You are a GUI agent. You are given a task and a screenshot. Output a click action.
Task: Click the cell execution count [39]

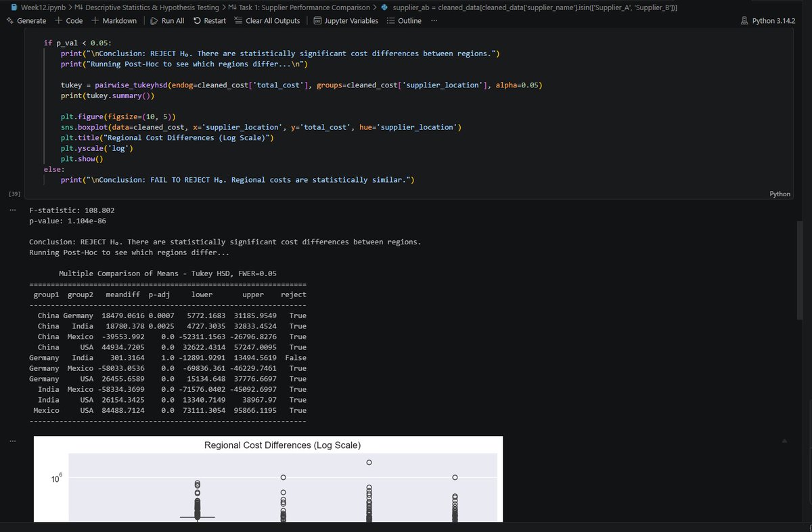(15, 194)
